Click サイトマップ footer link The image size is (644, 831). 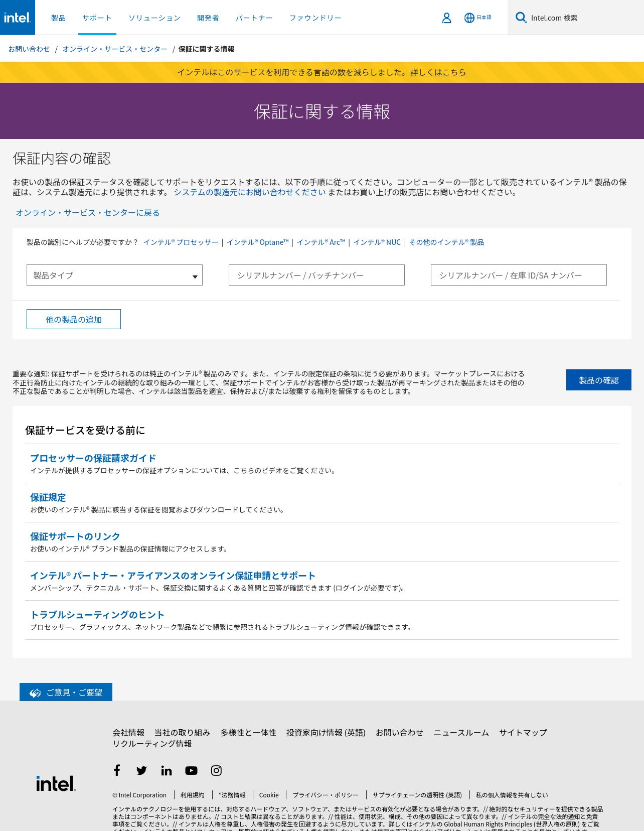523,733
